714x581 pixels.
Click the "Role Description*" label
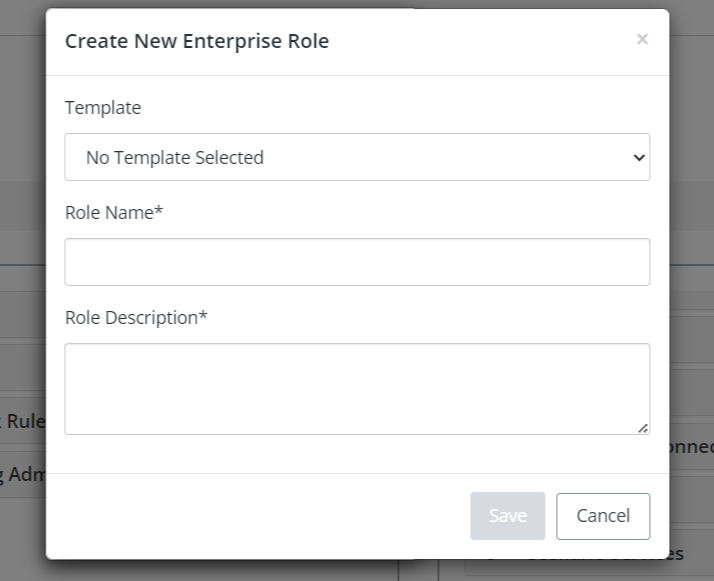point(136,317)
